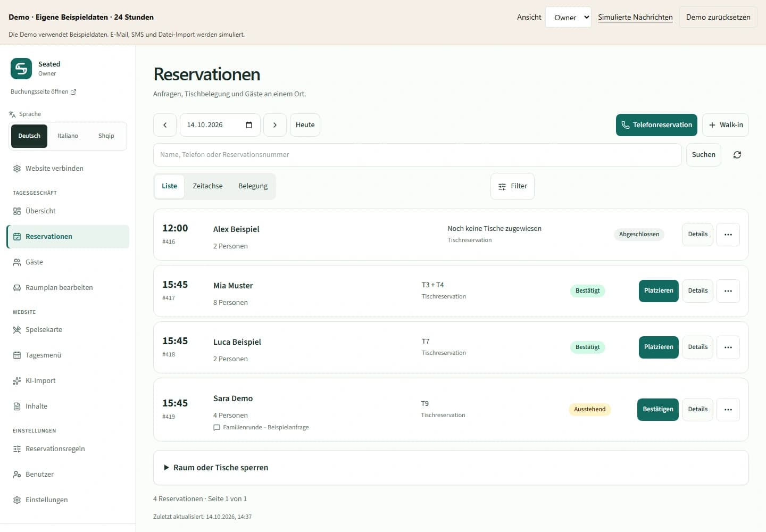766x532 pixels.
Task: Open the Filter options
Action: [x=512, y=186]
